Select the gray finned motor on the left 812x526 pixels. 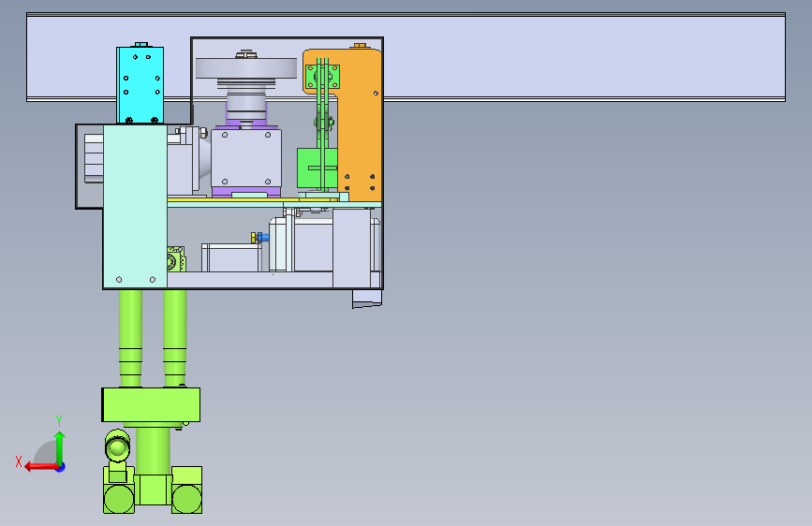click(94, 158)
